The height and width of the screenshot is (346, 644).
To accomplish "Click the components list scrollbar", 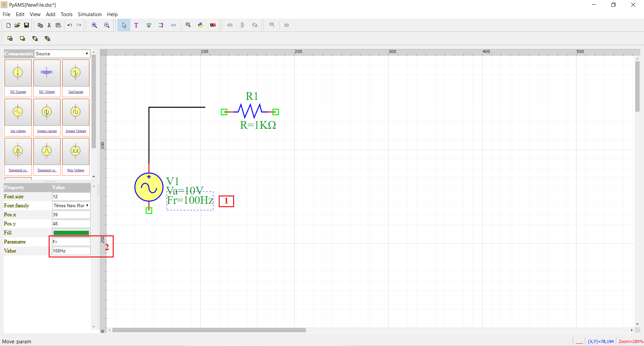I will pos(94,101).
